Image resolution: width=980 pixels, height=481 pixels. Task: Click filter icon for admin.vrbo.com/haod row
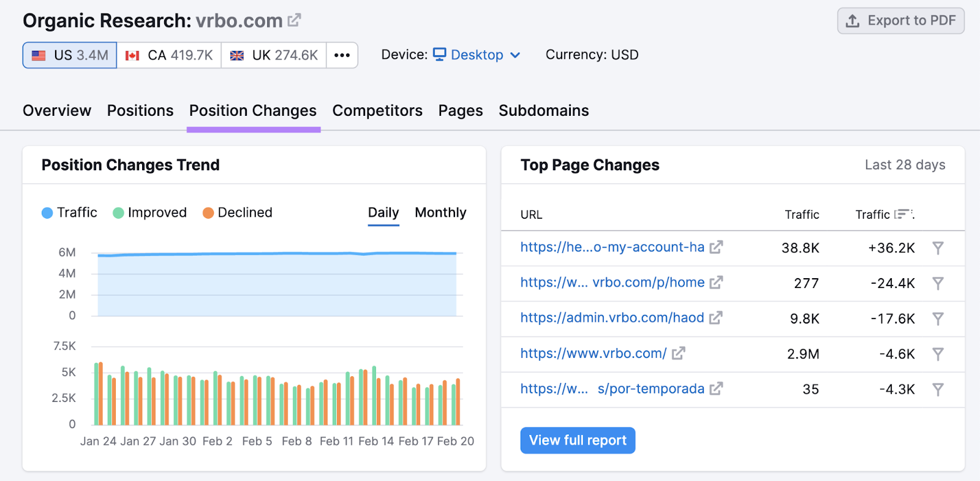[x=938, y=319]
